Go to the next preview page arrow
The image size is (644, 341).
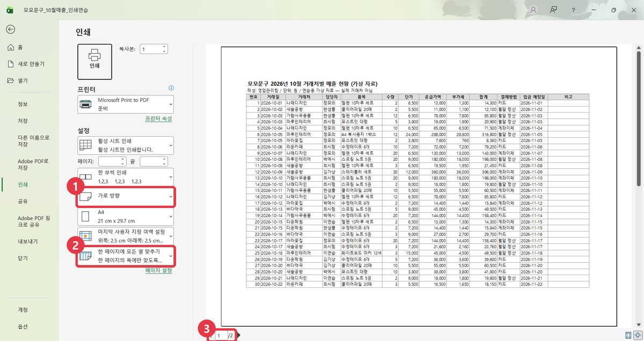[x=238, y=336]
